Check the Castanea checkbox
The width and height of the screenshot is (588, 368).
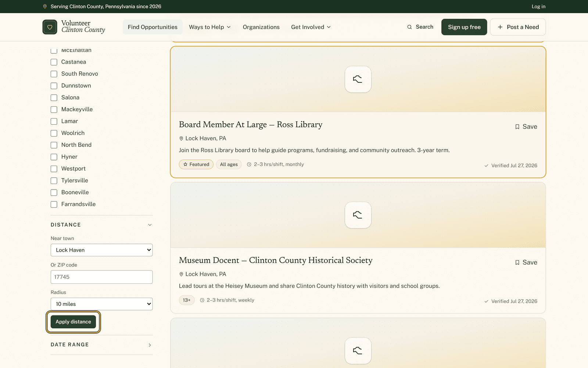click(x=54, y=62)
